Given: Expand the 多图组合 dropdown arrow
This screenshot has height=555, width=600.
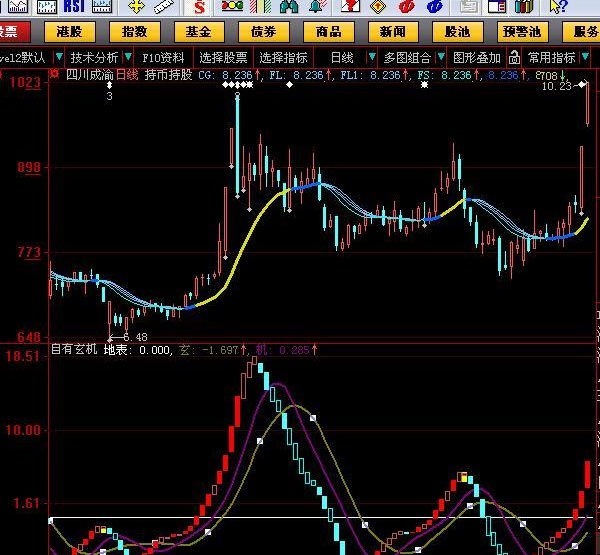Looking at the screenshot, I should click(441, 57).
